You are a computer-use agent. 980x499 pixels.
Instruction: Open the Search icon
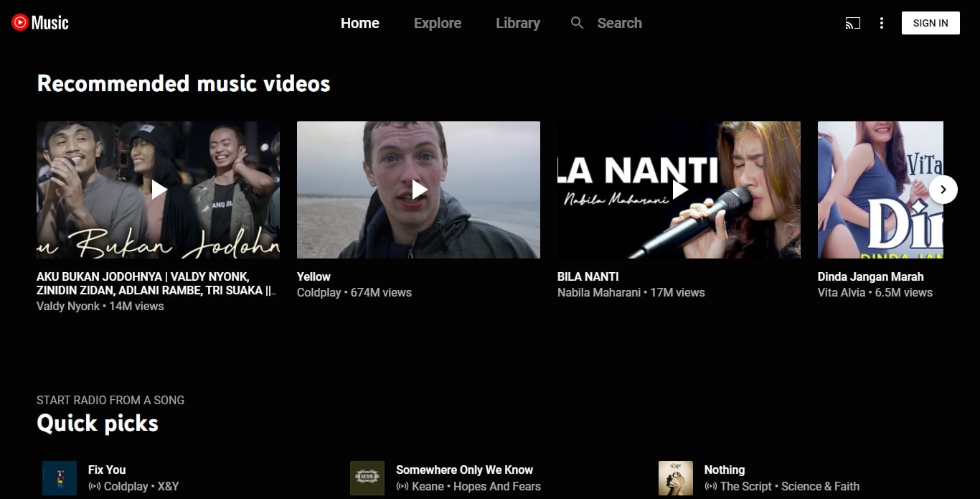tap(577, 22)
